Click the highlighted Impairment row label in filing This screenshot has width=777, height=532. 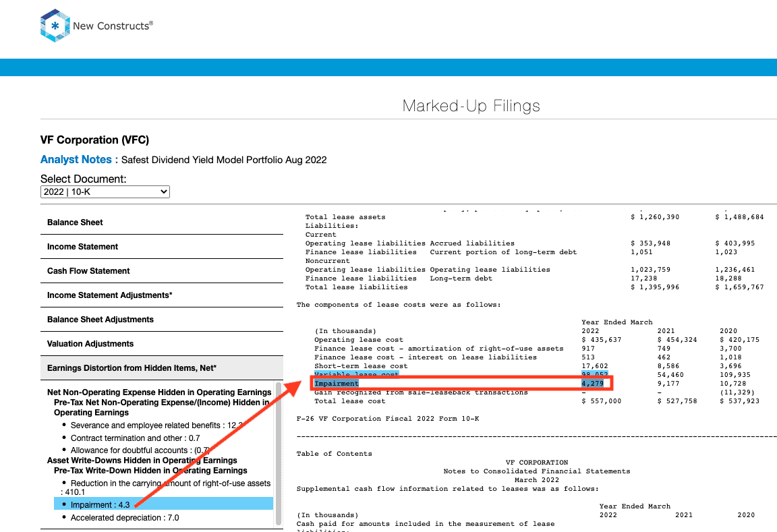tap(336, 384)
